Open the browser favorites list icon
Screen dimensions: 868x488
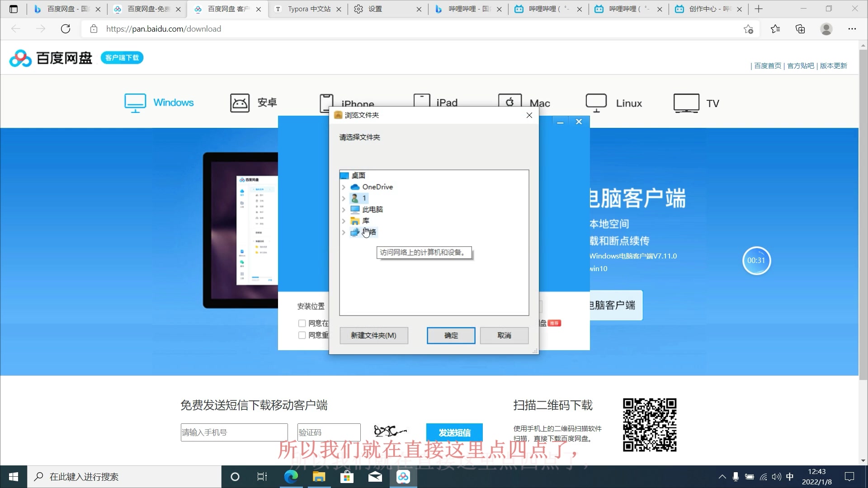(x=775, y=29)
